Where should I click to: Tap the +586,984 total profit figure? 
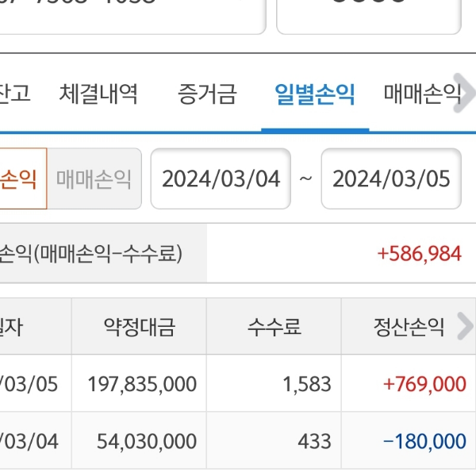[x=420, y=253]
